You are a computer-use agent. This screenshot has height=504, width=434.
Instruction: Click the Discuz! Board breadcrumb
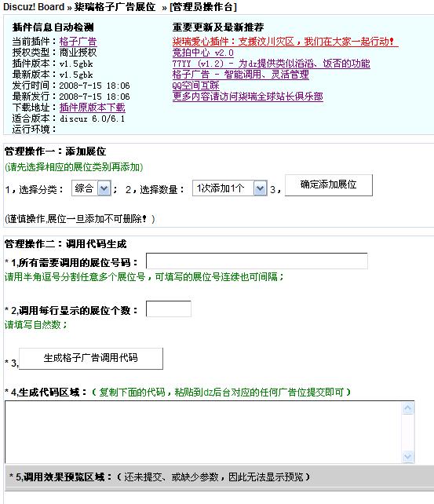click(34, 7)
